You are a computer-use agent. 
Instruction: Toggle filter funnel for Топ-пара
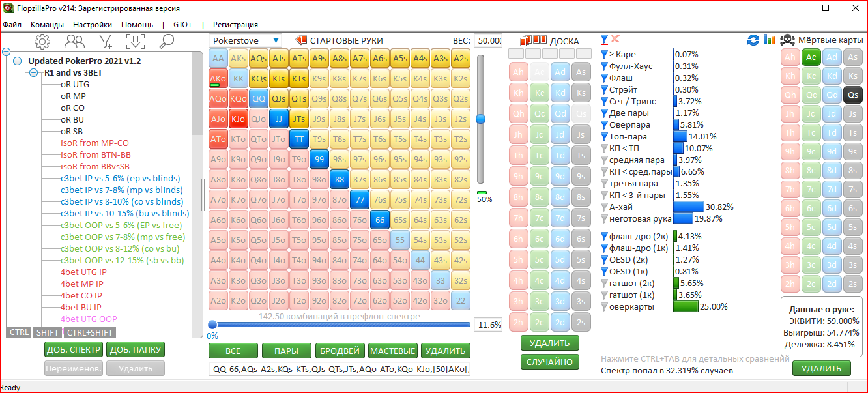[603, 137]
